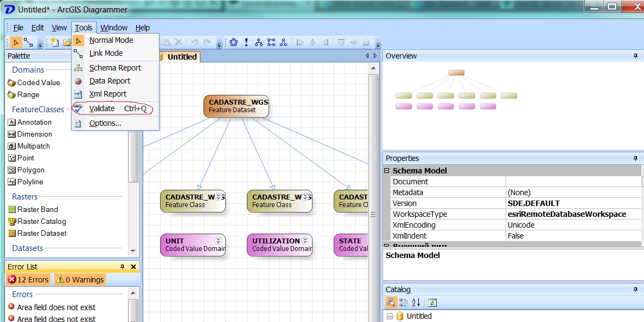Select Range domain in the Palette
644x322 pixels.
click(x=24, y=95)
